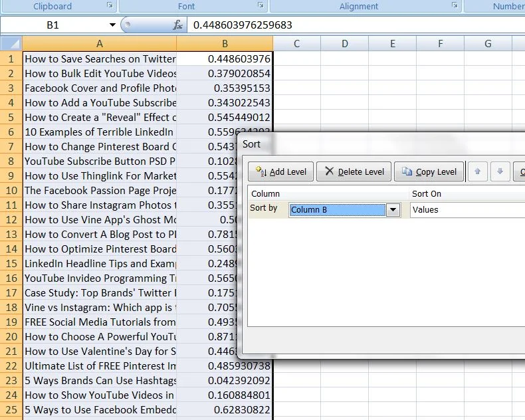Select row 12 header
525x420 pixels.
[11, 220]
